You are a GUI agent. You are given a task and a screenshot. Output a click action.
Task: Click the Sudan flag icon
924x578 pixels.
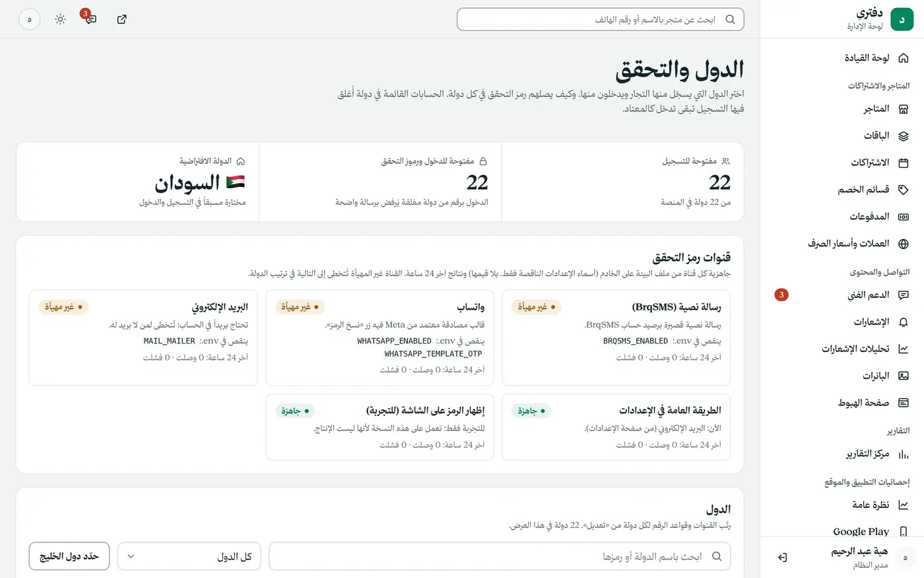236,182
